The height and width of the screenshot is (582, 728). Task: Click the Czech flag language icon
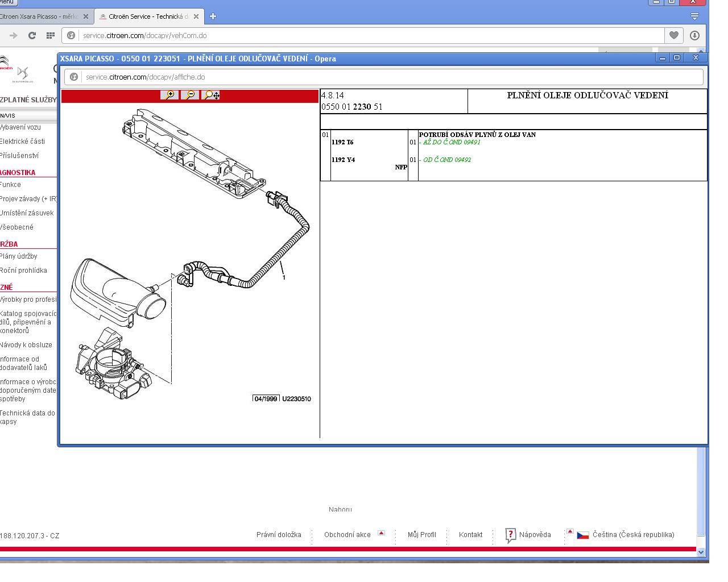click(x=583, y=535)
